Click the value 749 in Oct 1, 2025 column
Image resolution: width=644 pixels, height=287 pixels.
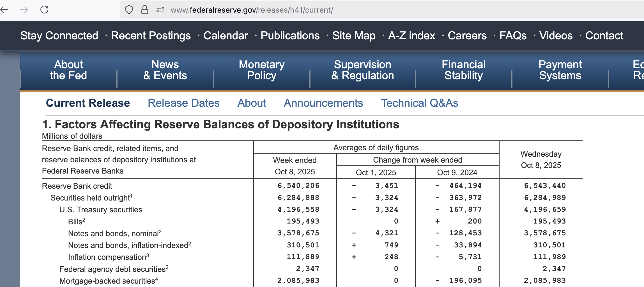[391, 245]
